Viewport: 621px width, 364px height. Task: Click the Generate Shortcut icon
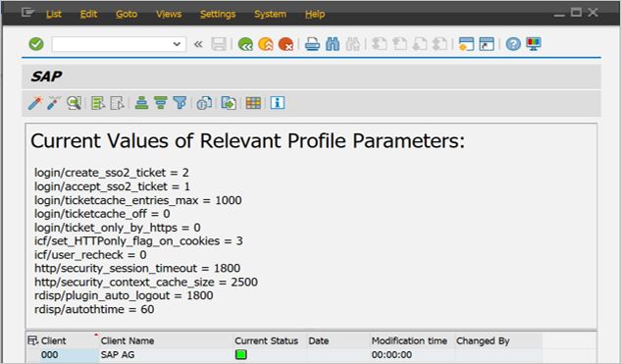click(487, 44)
